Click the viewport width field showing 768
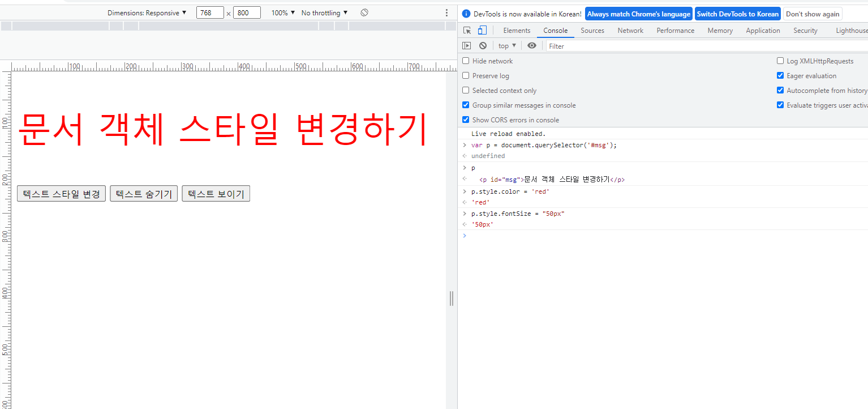Screen dimensions: 868x409 click(210, 12)
